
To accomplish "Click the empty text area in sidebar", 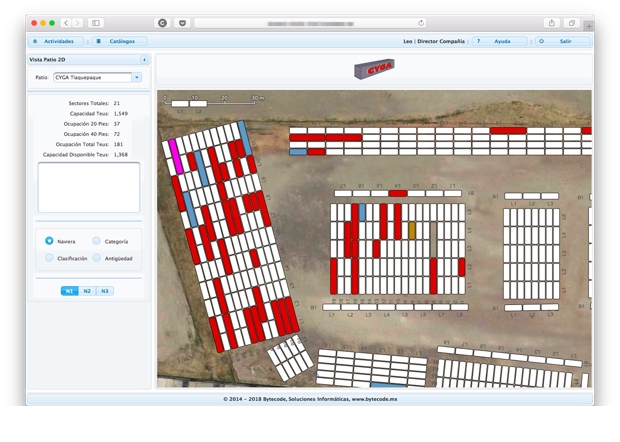I will coord(89,187).
